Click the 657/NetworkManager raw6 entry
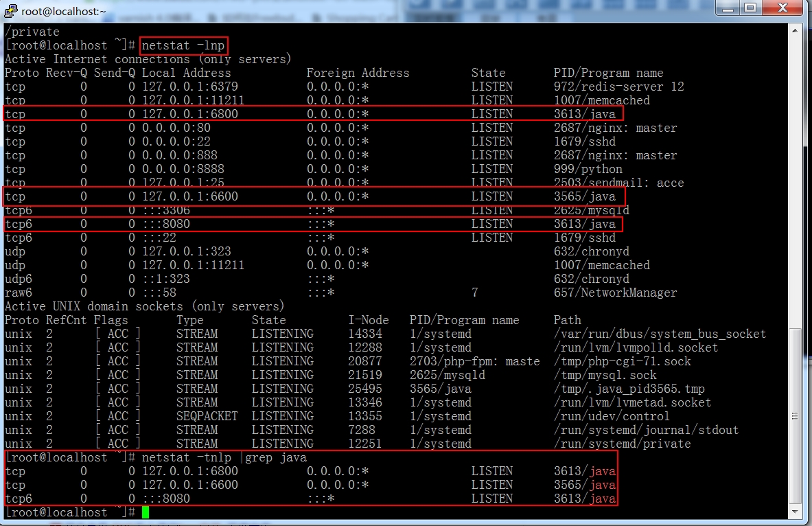The width and height of the screenshot is (812, 526). [x=615, y=293]
